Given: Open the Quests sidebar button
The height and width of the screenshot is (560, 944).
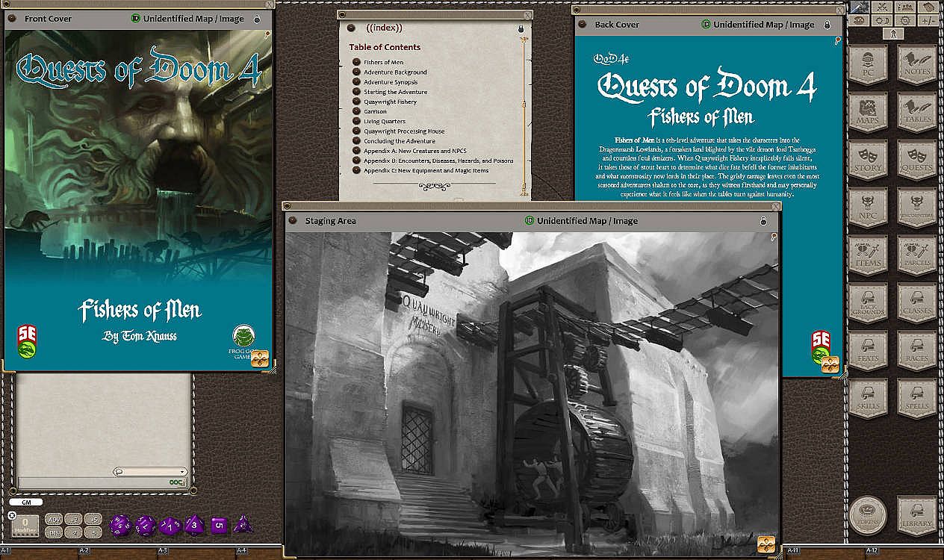Looking at the screenshot, I should pyautogui.click(x=917, y=160).
